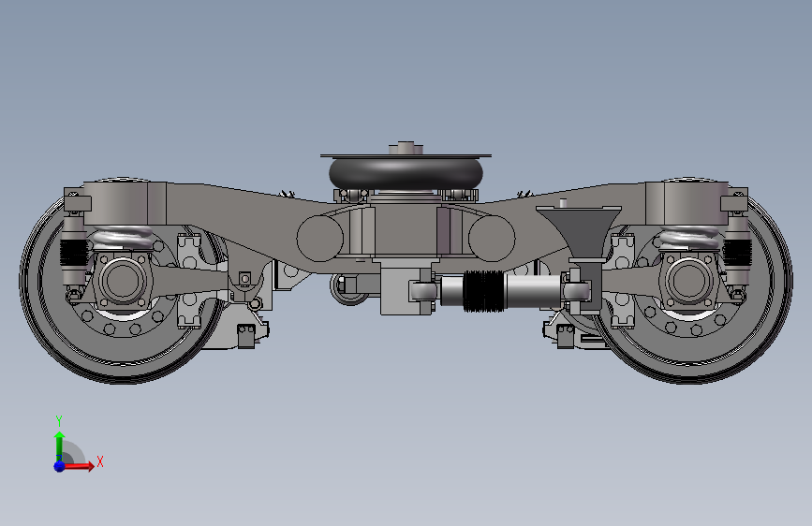Select the left axle box bearing cover

(x=123, y=280)
